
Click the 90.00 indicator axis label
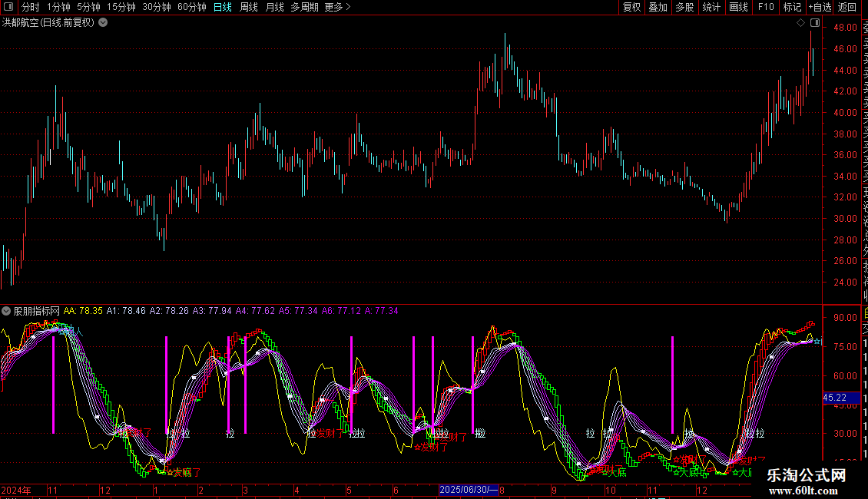coord(845,318)
